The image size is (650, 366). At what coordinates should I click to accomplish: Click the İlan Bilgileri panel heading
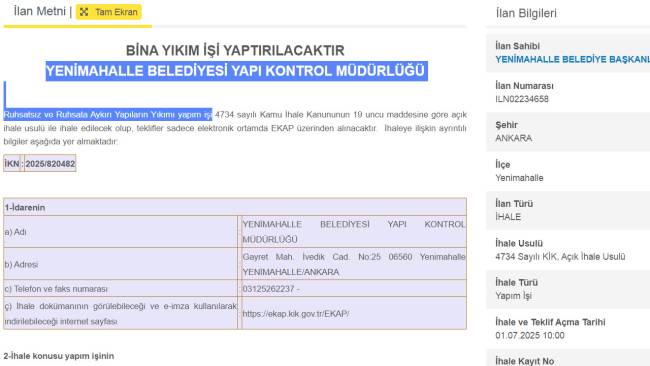pyautogui.click(x=526, y=13)
